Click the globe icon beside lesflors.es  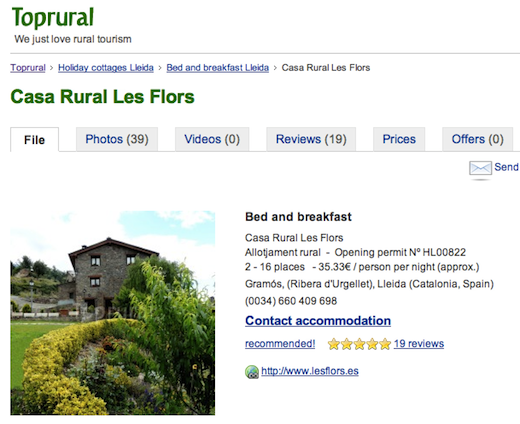(252, 372)
